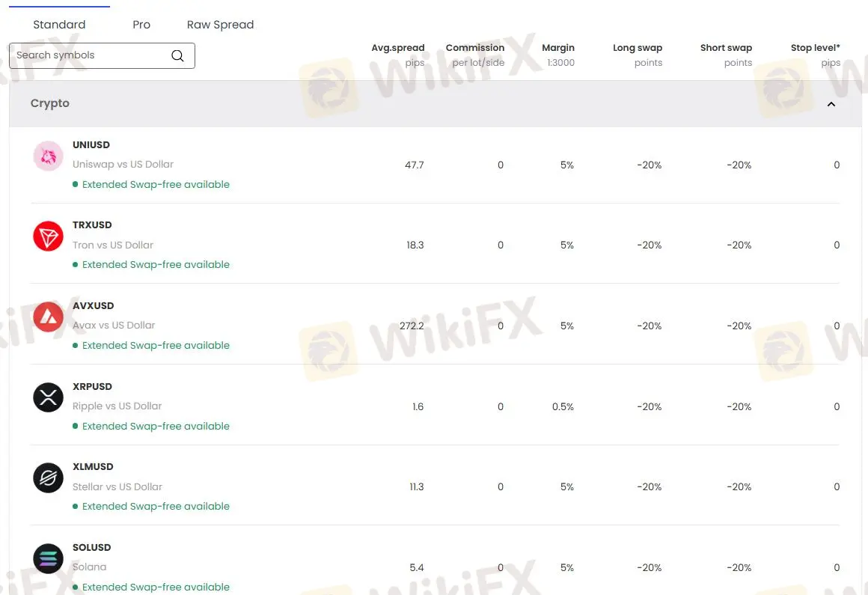Image resolution: width=868 pixels, height=595 pixels.
Task: Click the Avax logo for AVXUSD
Action: click(48, 317)
